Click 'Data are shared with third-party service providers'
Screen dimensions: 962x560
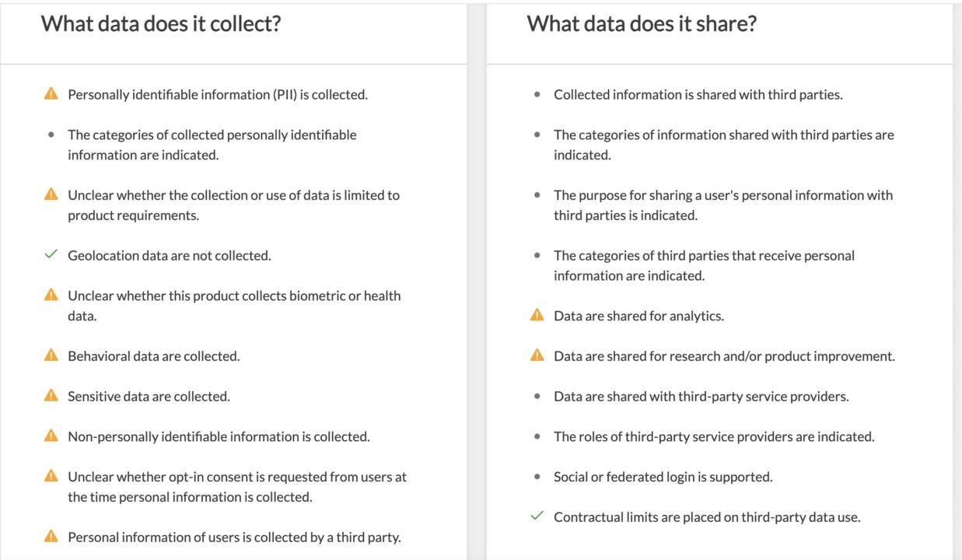pyautogui.click(x=701, y=397)
